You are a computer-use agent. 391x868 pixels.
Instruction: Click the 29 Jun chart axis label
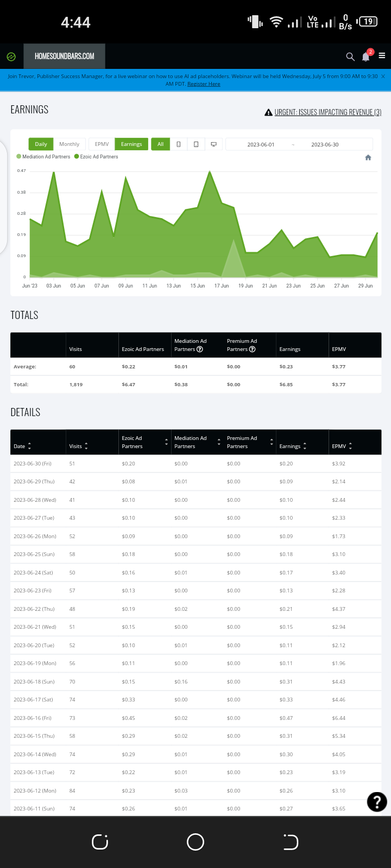click(x=365, y=286)
